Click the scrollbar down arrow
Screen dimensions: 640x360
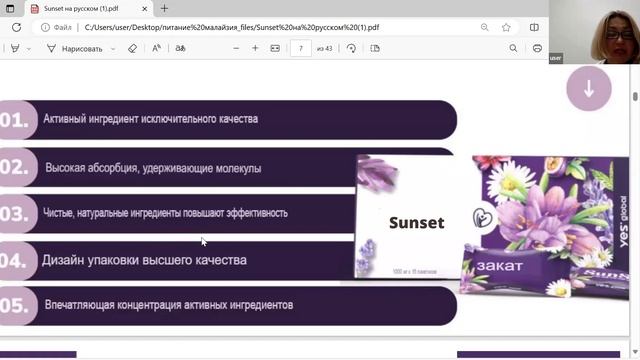pos(635,352)
